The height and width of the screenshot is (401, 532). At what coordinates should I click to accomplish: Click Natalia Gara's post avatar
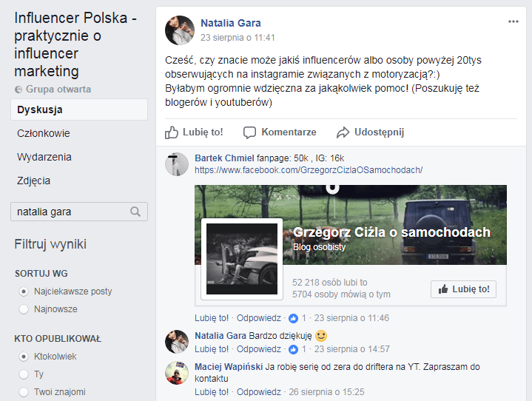(180, 30)
